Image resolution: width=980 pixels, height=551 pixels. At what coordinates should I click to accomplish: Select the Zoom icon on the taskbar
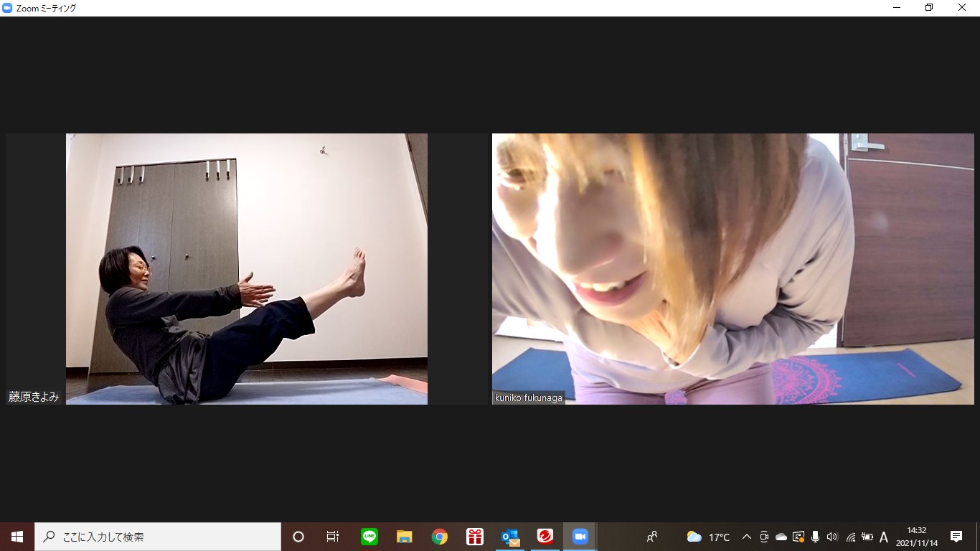tap(580, 537)
